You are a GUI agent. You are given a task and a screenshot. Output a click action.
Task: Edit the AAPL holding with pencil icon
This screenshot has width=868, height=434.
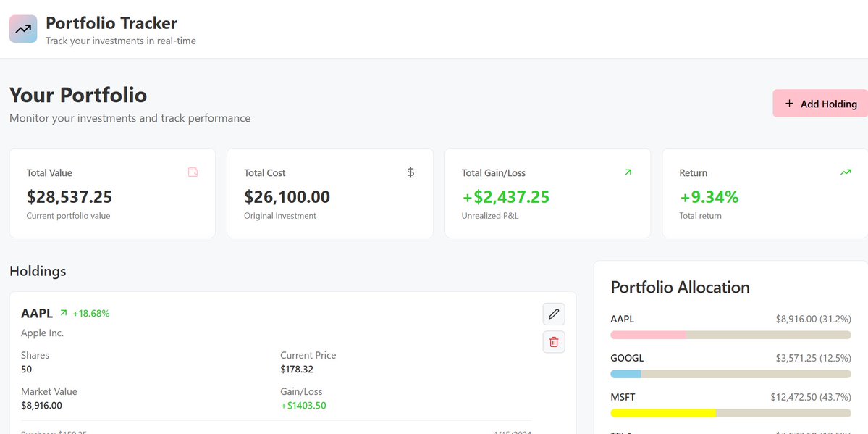coord(554,314)
